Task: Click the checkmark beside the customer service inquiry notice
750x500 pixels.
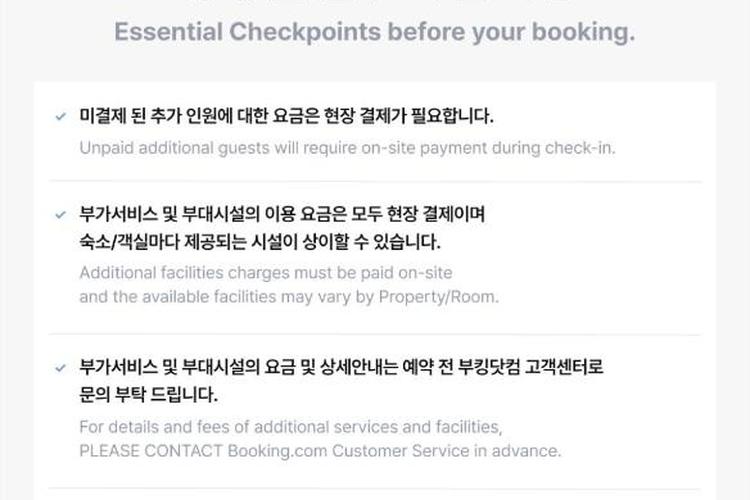Action: point(60,368)
